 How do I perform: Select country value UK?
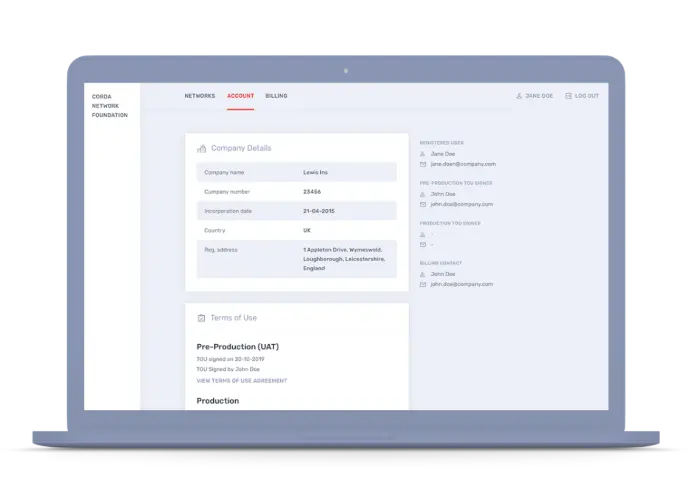[x=307, y=231]
